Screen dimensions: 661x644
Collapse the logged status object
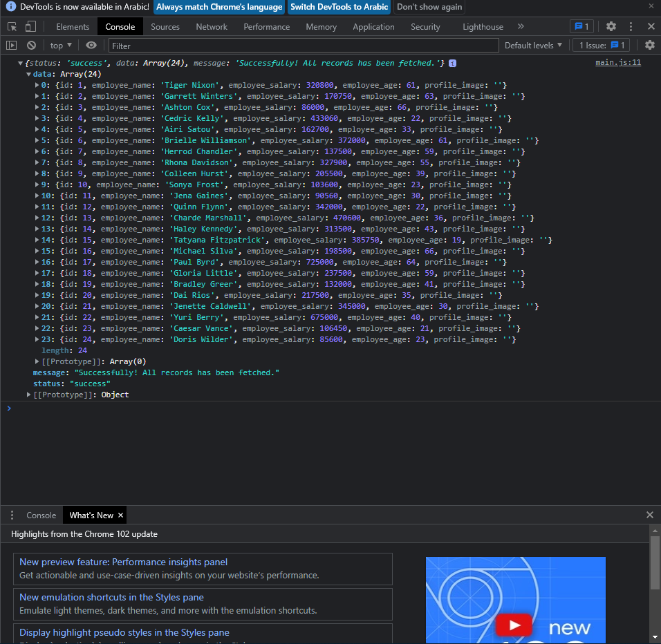click(x=20, y=63)
